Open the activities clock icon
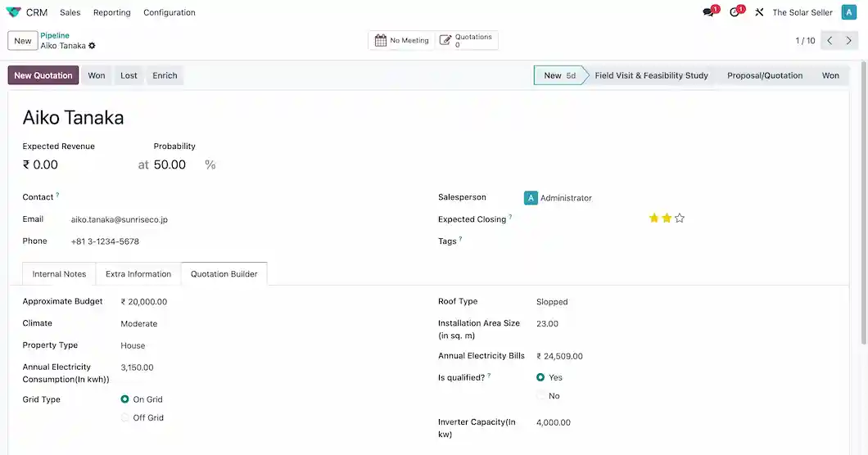The width and height of the screenshot is (868, 455). [735, 12]
